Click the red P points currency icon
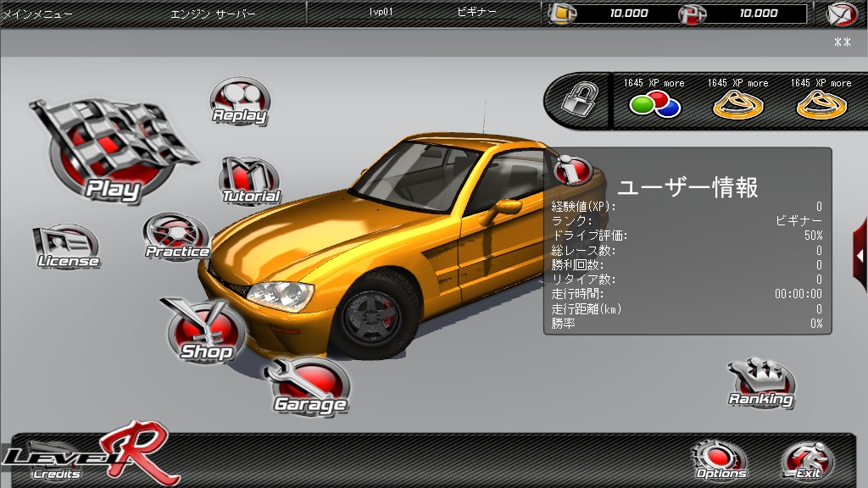The image size is (868, 488). 693,14
